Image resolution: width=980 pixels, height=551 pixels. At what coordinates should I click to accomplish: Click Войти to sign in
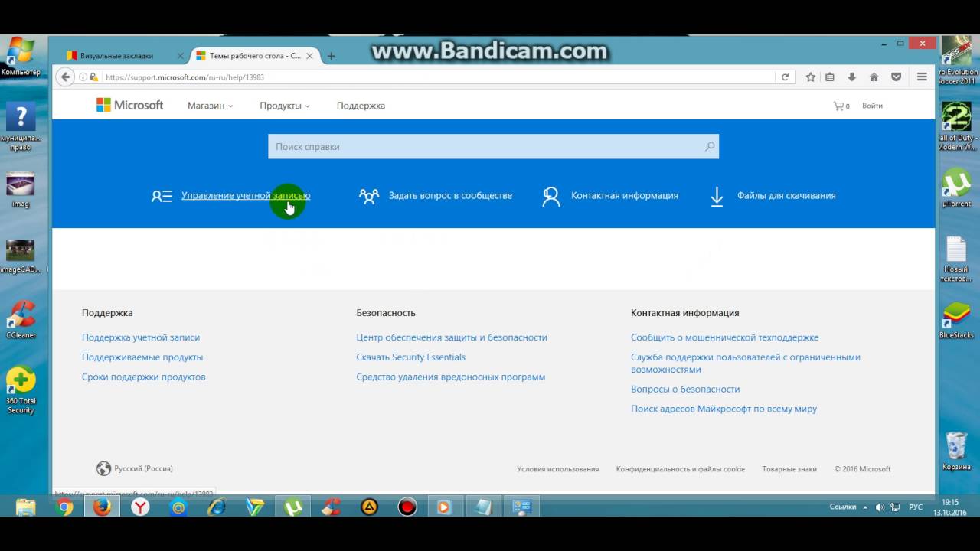point(872,106)
